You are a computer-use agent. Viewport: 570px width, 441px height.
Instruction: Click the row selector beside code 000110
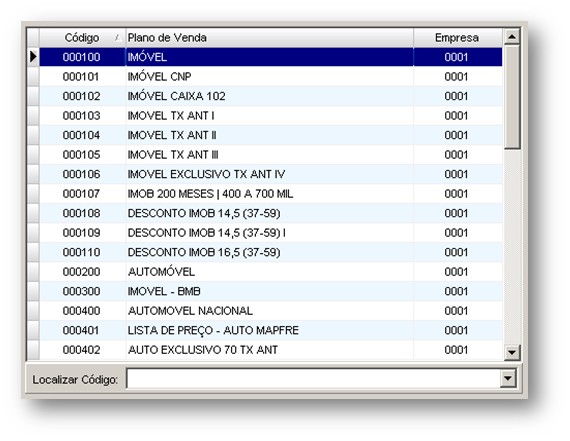tap(33, 252)
